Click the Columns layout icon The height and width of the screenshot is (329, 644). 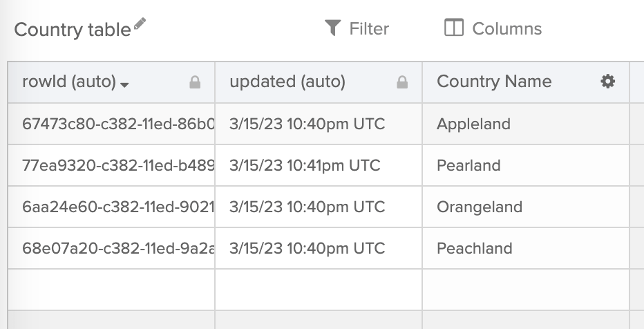coord(453,28)
